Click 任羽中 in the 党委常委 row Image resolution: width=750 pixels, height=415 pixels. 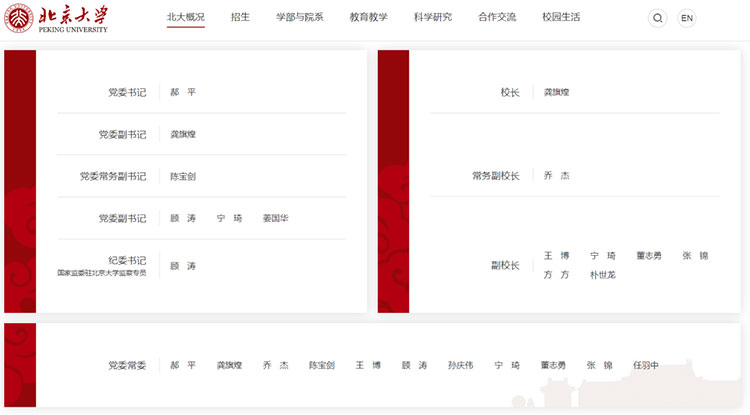[645, 366]
